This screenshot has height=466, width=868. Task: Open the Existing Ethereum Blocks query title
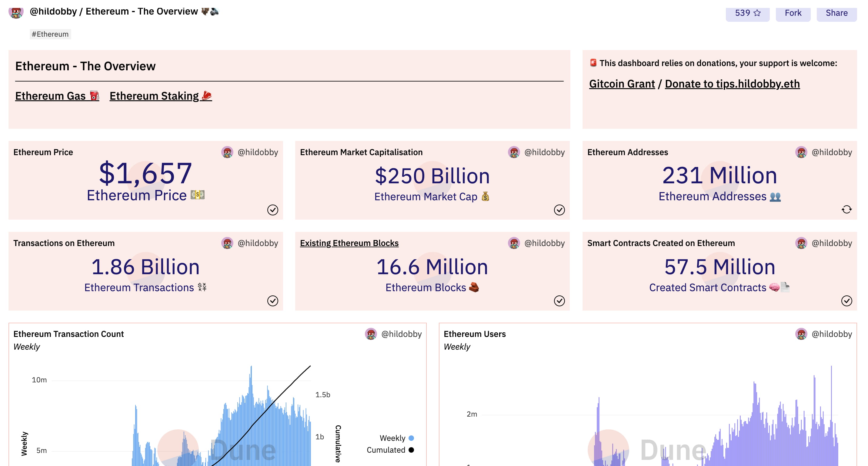click(x=349, y=243)
